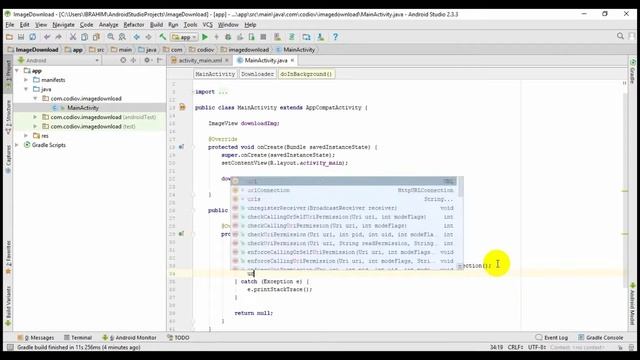
Task: Redo action via toolbar arrow
Action: (x=58, y=37)
